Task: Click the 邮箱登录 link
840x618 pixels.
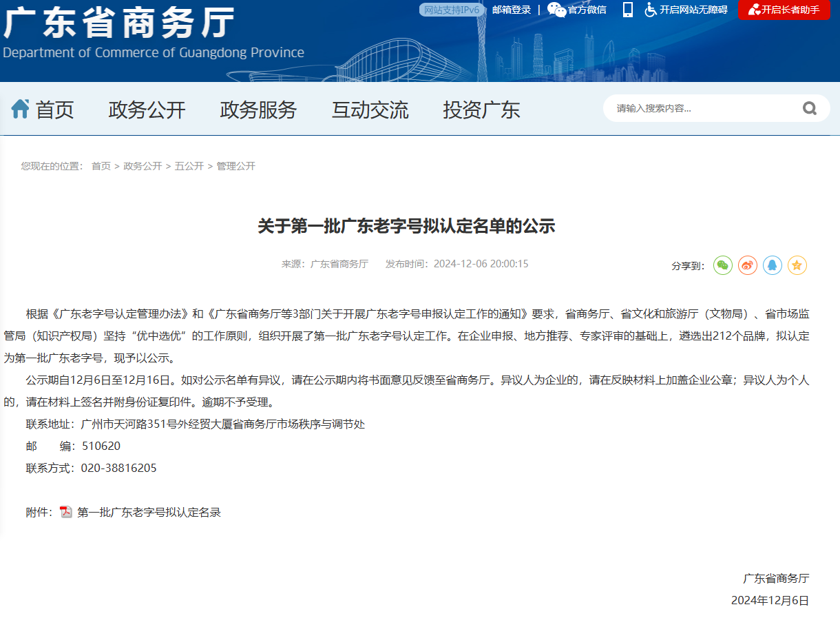Action: tap(512, 10)
